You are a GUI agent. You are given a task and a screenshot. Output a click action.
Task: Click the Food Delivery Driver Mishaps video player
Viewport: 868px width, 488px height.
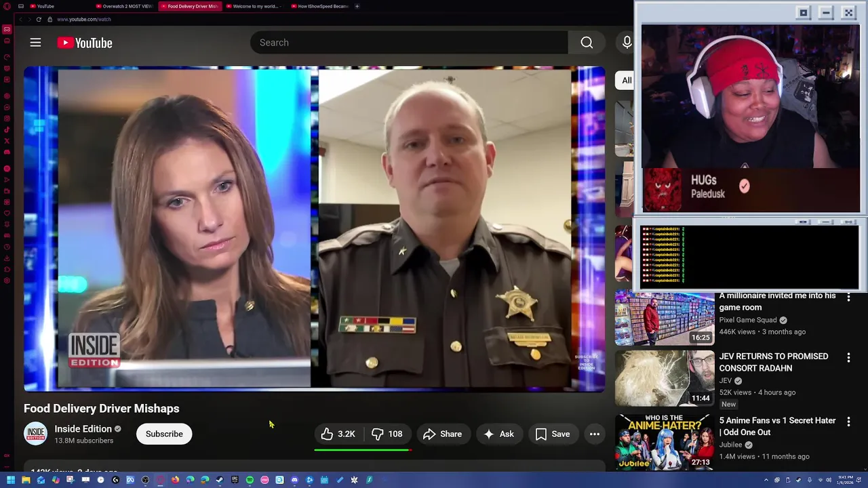[315, 229]
